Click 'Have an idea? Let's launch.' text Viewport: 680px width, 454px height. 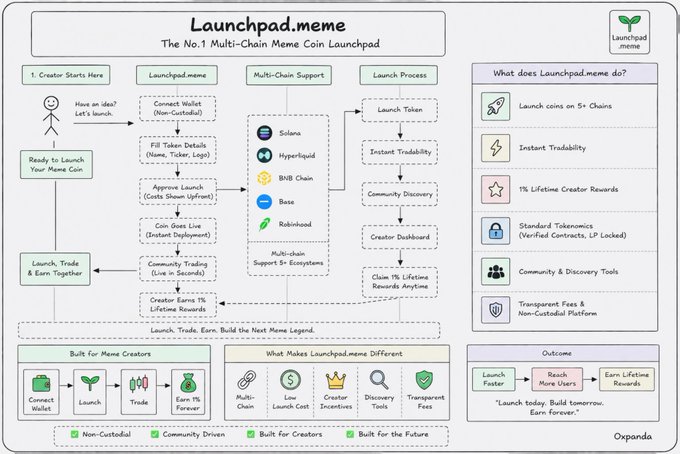coord(95,109)
